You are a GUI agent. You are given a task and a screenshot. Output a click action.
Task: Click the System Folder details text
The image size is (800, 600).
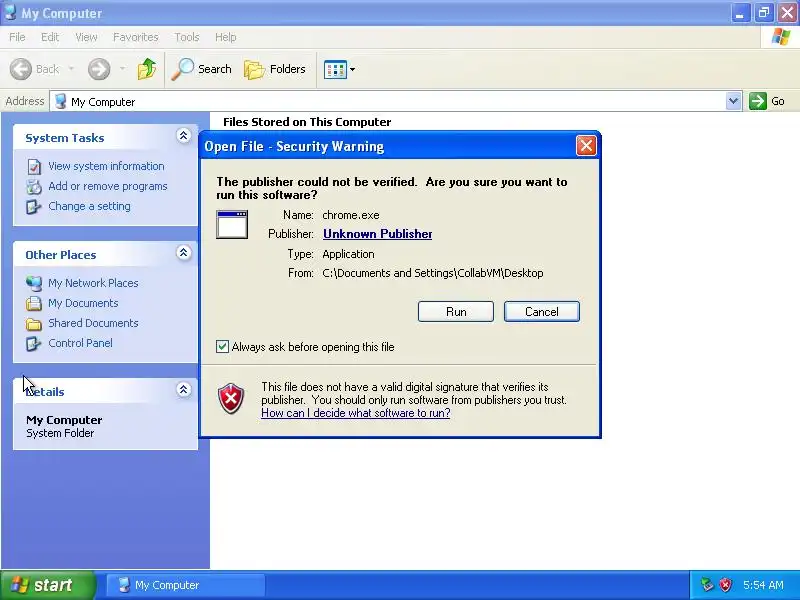(x=60, y=433)
